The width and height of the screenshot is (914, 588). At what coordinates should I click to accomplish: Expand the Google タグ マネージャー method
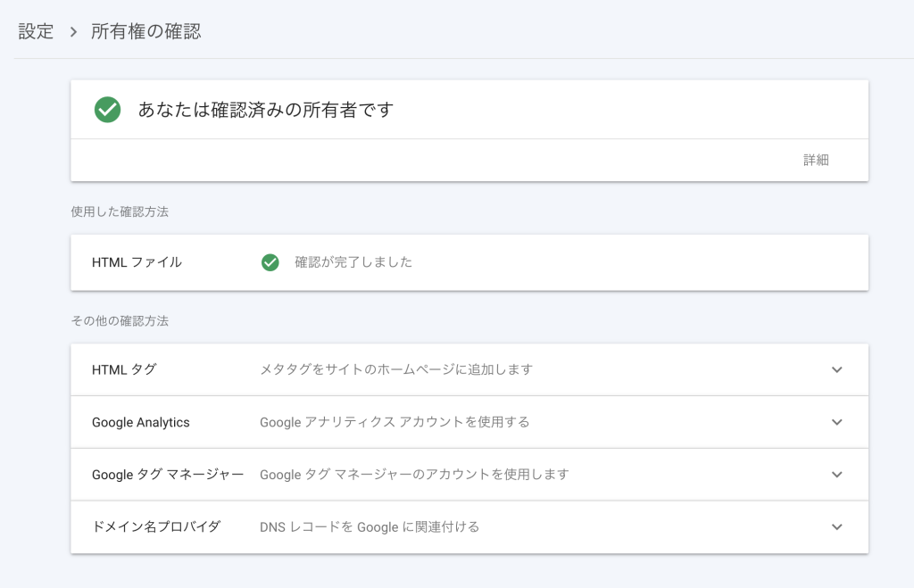446,474
